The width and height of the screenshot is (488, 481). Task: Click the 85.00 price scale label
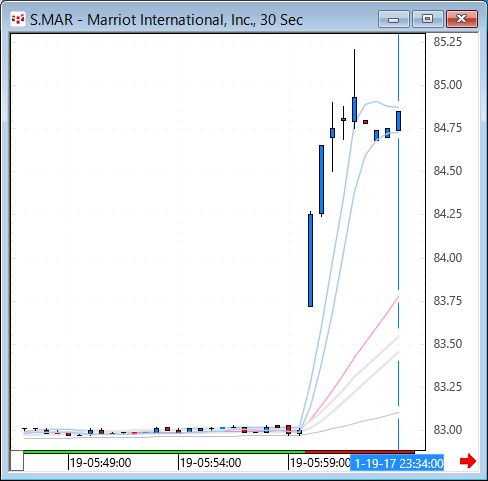[x=448, y=85]
